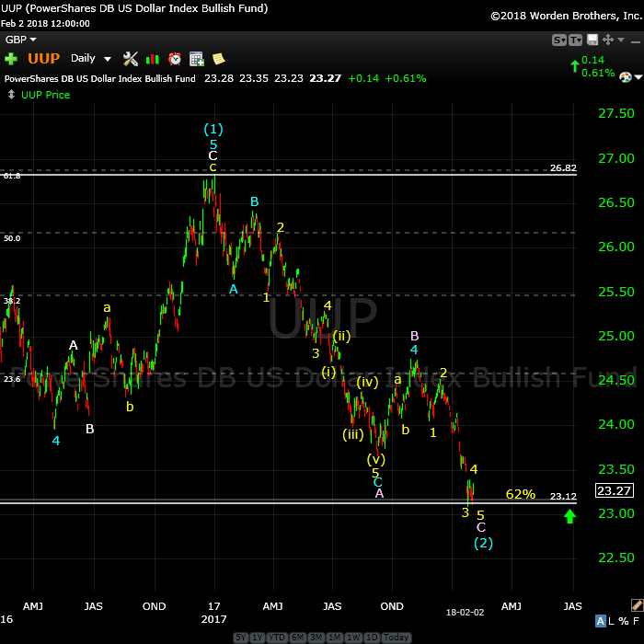Image resolution: width=644 pixels, height=644 pixels.
Task: Open the yellow sticky note icon
Action: pos(219,59)
